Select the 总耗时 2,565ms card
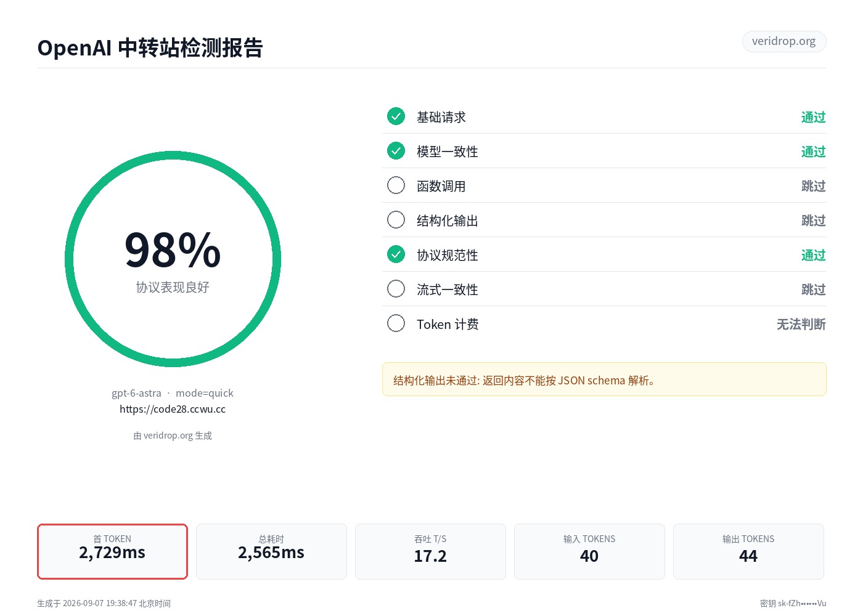The width and height of the screenshot is (863, 616). tap(271, 551)
